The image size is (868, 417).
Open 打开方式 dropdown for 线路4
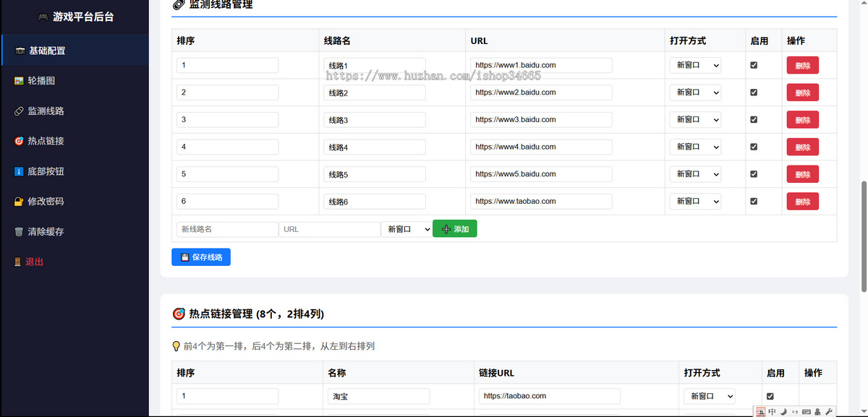tap(695, 147)
